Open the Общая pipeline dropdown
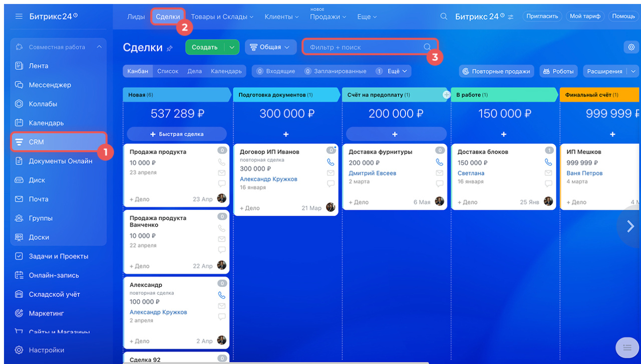 tap(269, 47)
